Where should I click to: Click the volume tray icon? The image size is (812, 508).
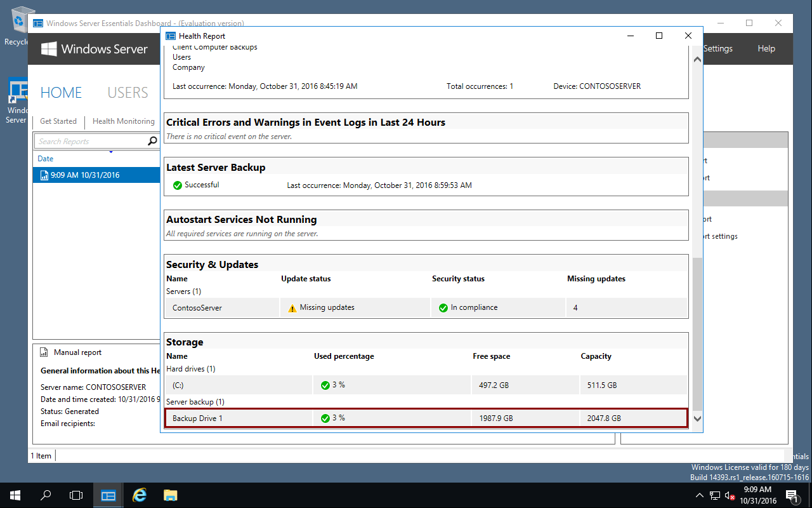tap(728, 495)
